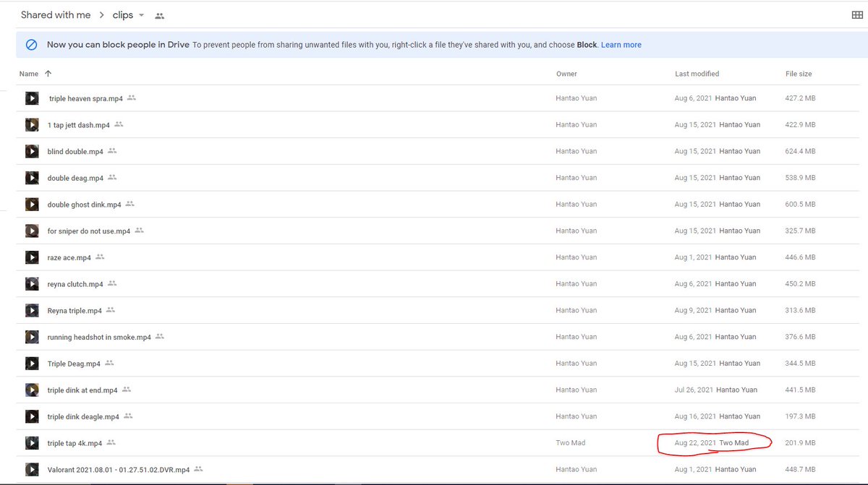Screen dimensions: 868x485
Task: Click video icon for triple tap 4k.mp4
Action: (x=32, y=443)
